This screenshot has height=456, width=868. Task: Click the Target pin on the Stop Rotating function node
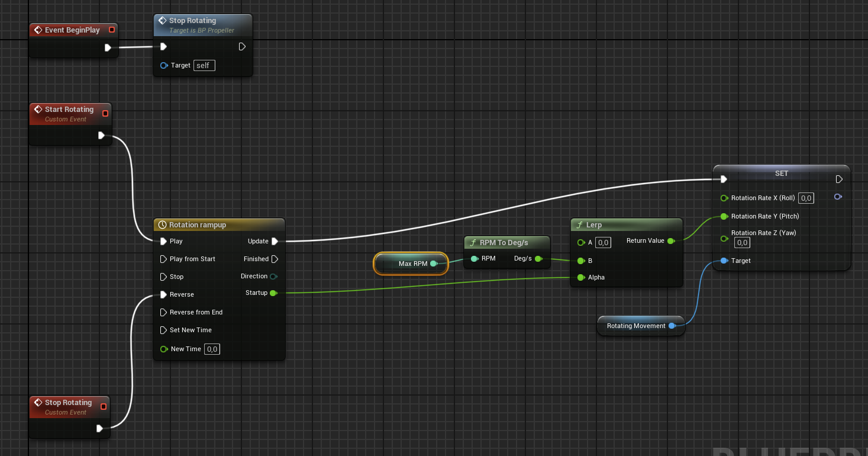(x=164, y=65)
